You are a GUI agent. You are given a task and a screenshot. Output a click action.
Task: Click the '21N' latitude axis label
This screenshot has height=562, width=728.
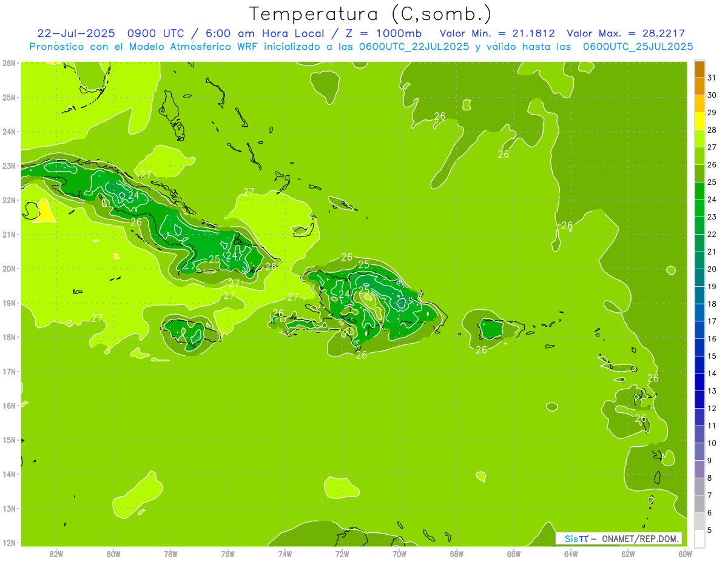point(9,234)
